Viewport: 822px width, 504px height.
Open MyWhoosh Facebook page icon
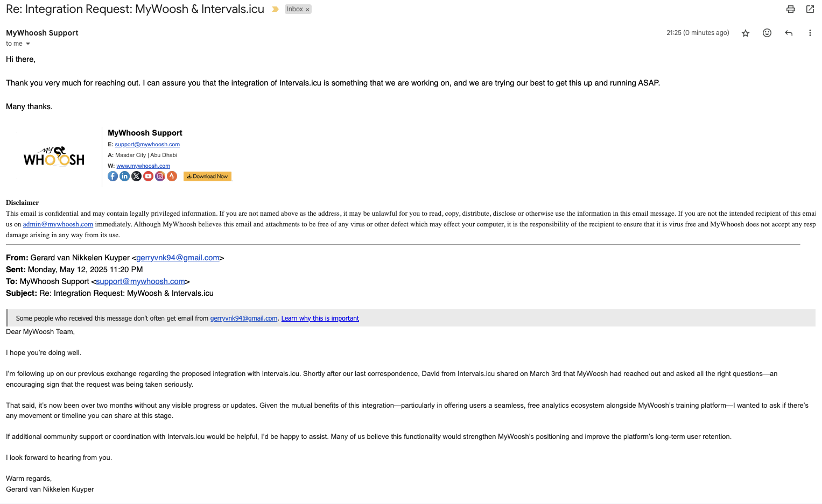113,176
